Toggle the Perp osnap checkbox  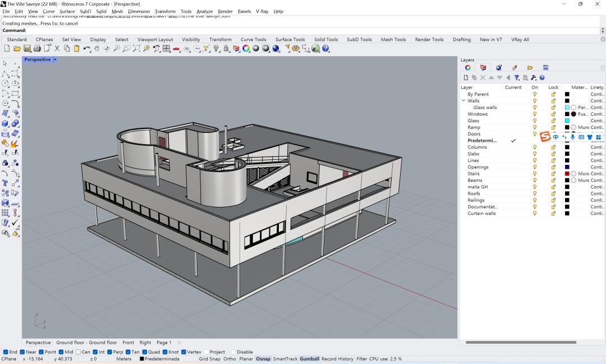(x=110, y=352)
